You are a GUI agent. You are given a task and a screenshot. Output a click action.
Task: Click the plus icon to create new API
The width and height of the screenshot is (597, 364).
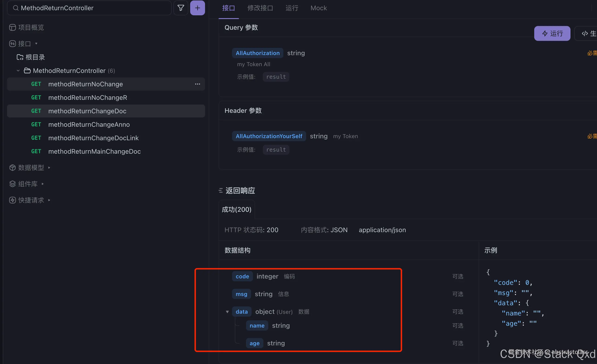click(197, 8)
